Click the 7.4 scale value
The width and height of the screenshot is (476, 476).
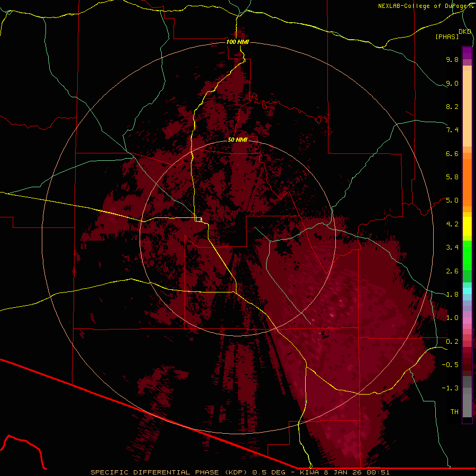[x=452, y=130]
